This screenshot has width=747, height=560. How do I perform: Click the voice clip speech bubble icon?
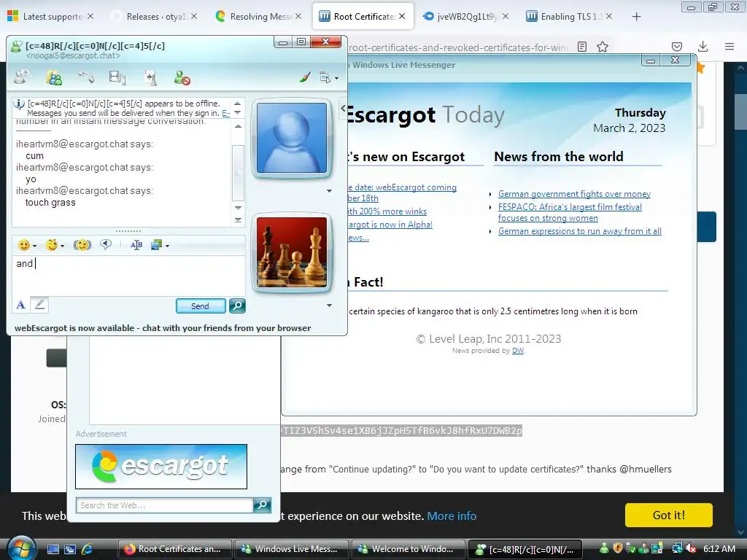pyautogui.click(x=106, y=245)
